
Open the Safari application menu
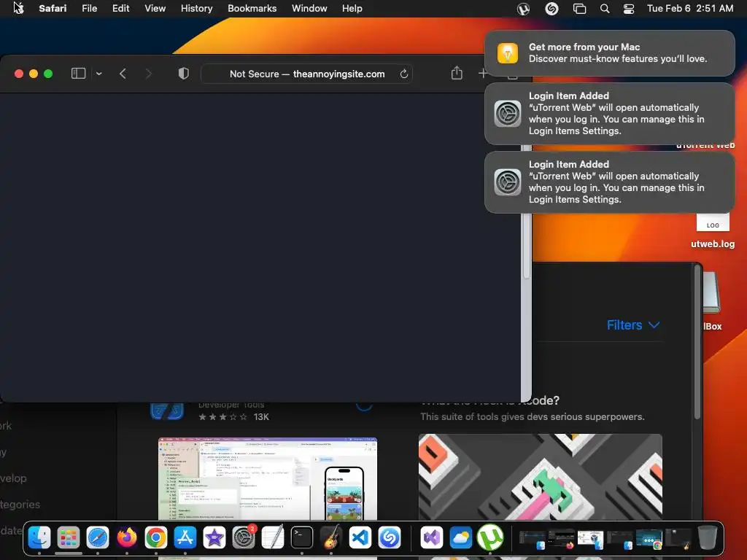tap(53, 9)
